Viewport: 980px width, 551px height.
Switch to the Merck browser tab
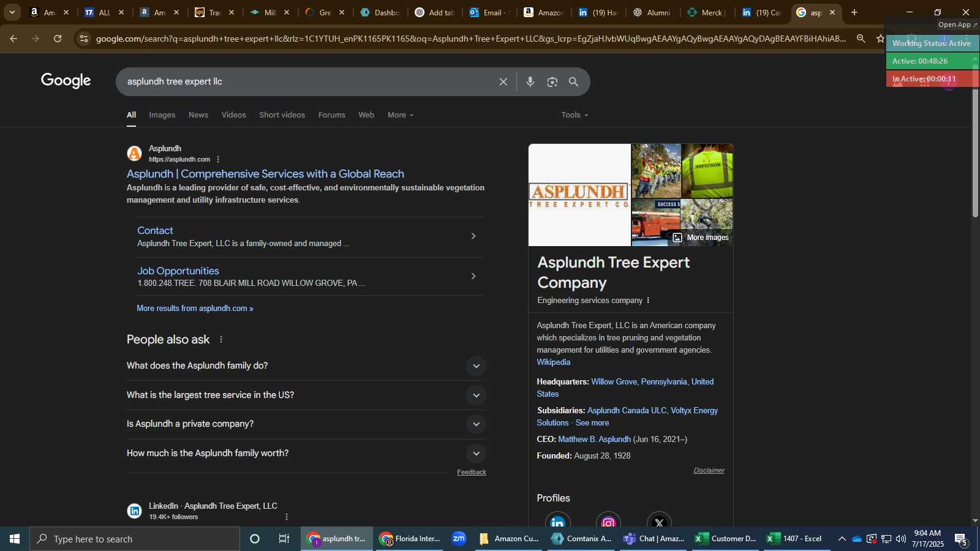pos(707,12)
